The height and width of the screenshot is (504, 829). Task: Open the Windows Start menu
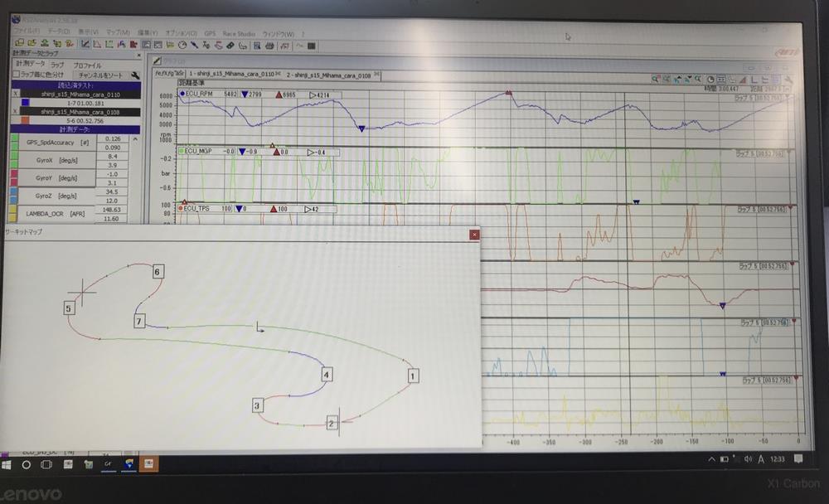(7, 465)
